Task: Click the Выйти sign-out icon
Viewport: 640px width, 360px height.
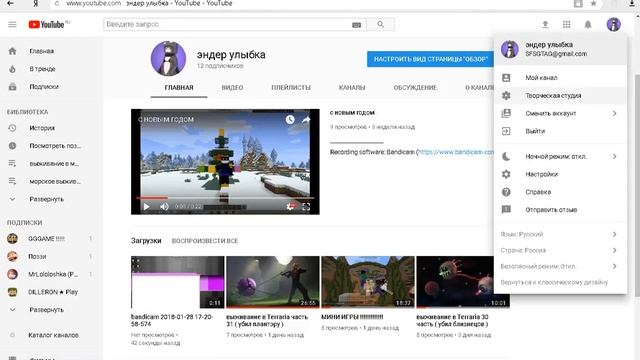Action: click(506, 131)
